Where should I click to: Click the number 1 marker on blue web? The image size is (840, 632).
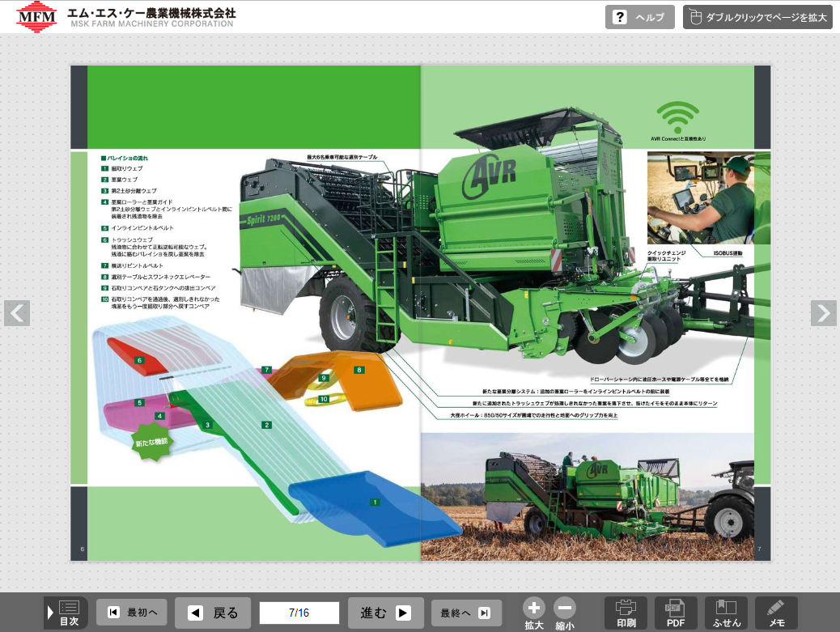(375, 503)
